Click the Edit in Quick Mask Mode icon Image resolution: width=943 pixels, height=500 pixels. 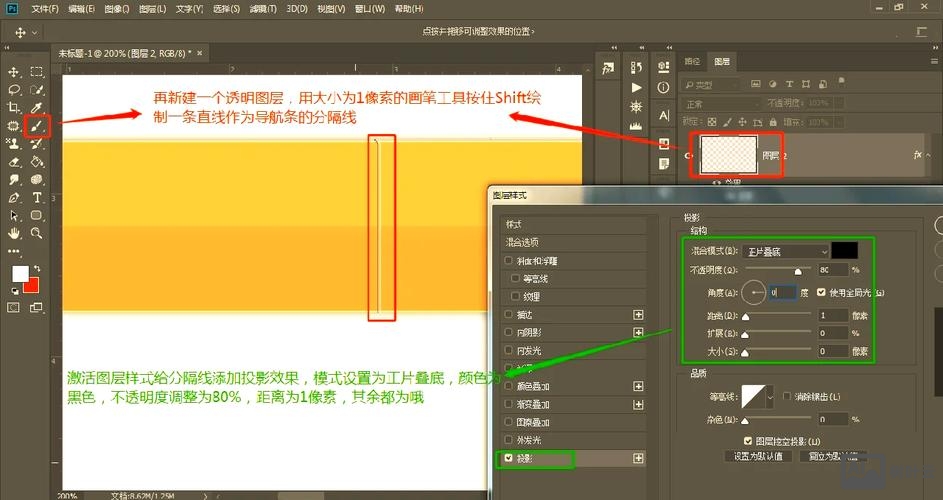click(13, 307)
